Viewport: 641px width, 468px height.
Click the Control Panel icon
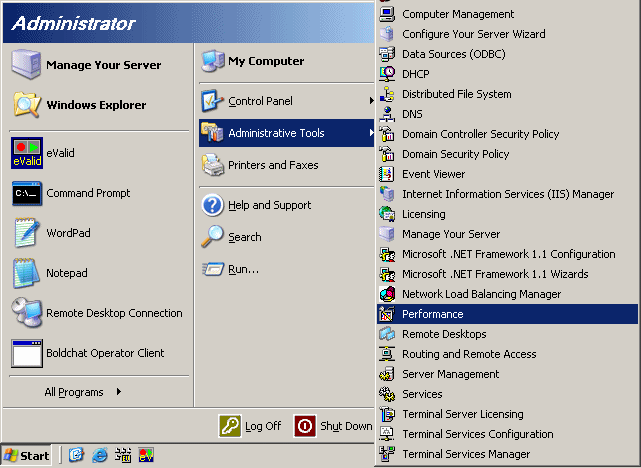click(212, 101)
